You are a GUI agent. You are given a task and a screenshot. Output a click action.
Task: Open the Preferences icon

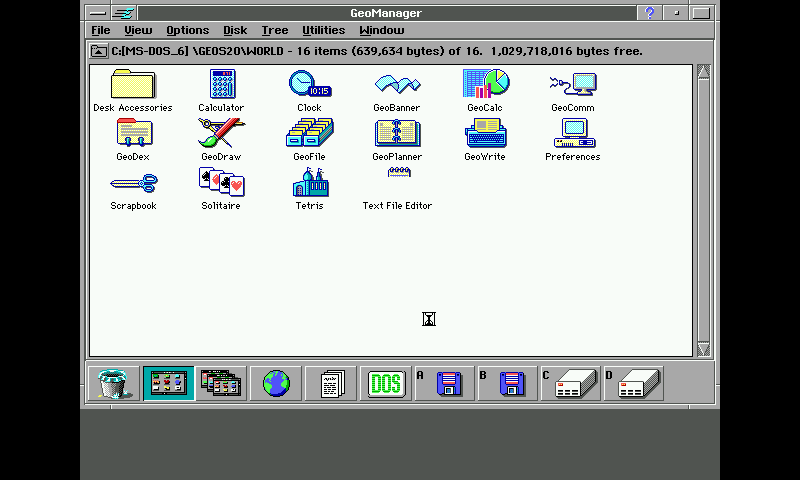click(573, 134)
